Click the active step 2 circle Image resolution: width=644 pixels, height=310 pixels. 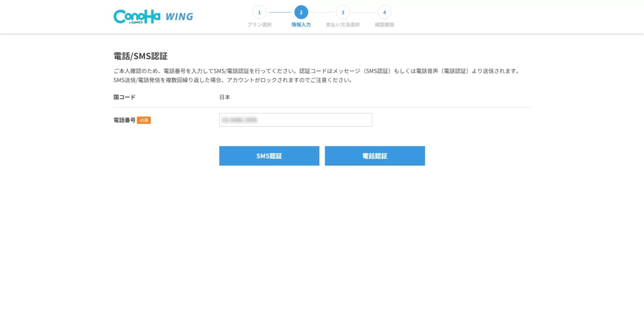coord(301,12)
